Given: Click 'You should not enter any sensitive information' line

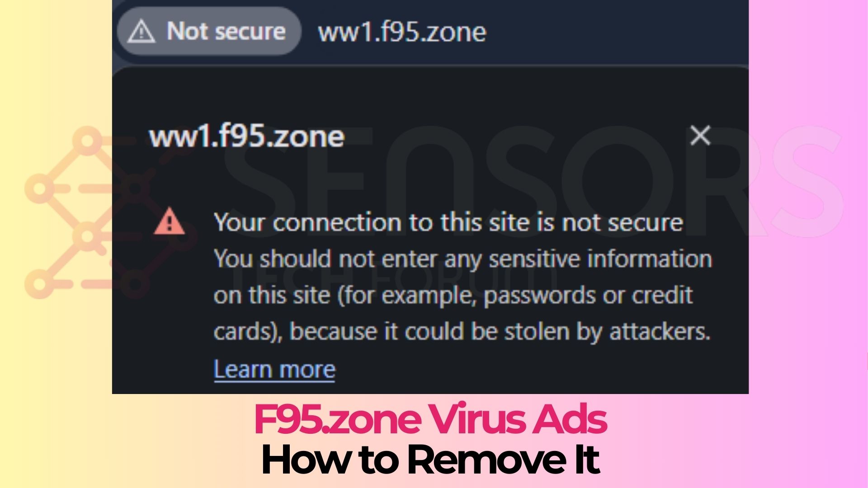Looking at the screenshot, I should 463,259.
